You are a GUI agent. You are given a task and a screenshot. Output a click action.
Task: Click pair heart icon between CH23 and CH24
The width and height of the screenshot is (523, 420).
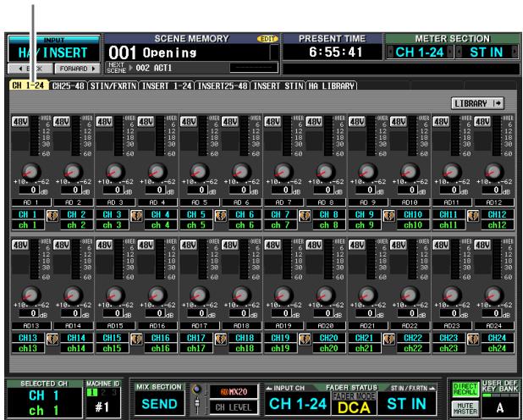pos(473,340)
